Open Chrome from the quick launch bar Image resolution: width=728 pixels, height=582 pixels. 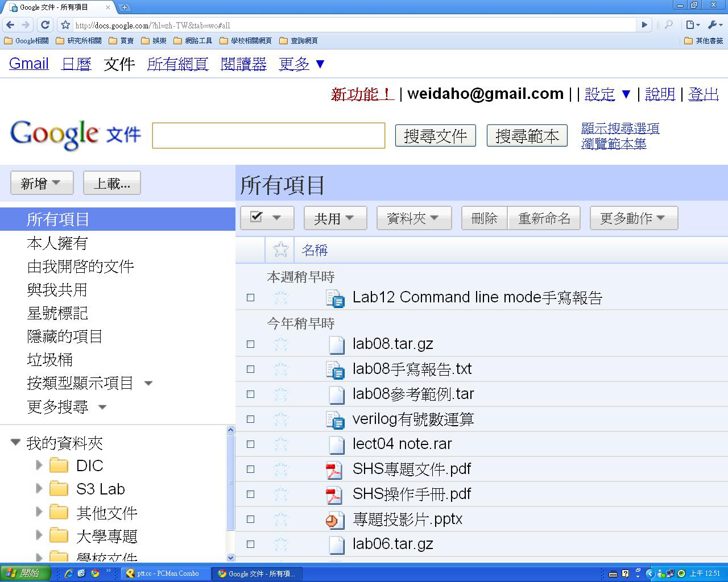(95, 573)
